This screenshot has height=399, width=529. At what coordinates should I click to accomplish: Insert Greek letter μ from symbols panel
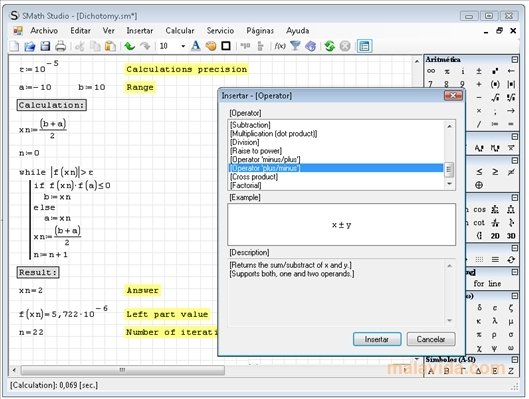(511, 321)
